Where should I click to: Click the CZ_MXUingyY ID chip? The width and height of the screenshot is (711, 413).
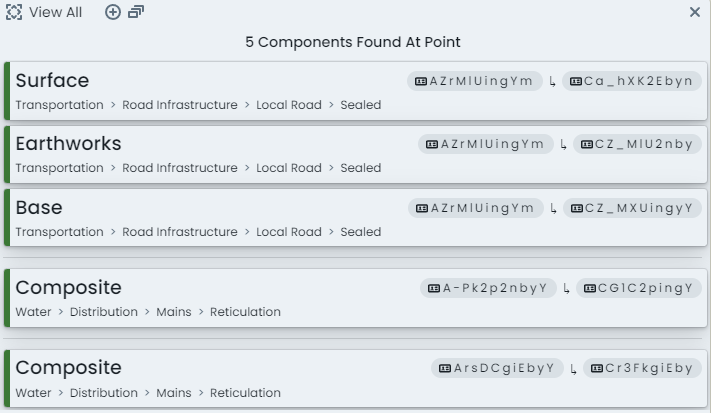[632, 208]
